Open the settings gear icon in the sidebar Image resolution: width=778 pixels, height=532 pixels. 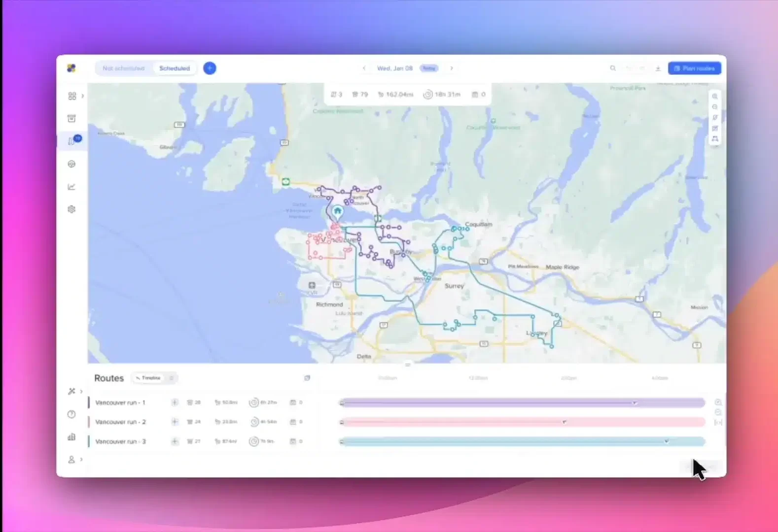(71, 209)
